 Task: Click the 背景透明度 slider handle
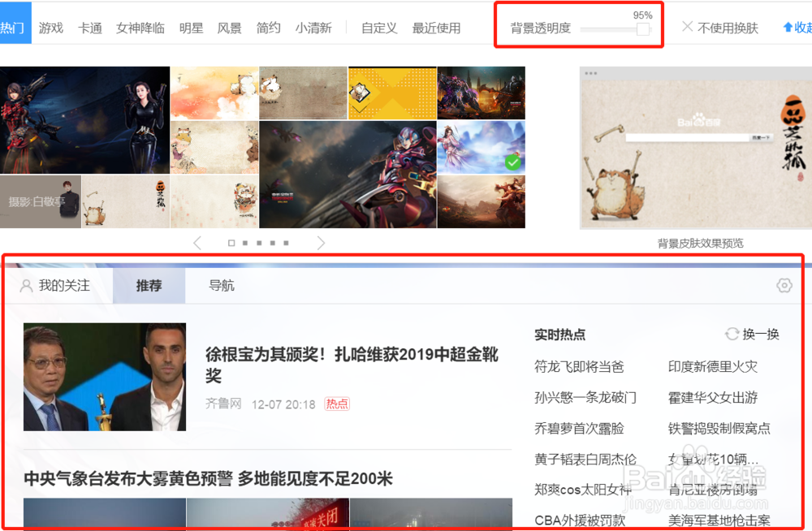tap(642, 29)
